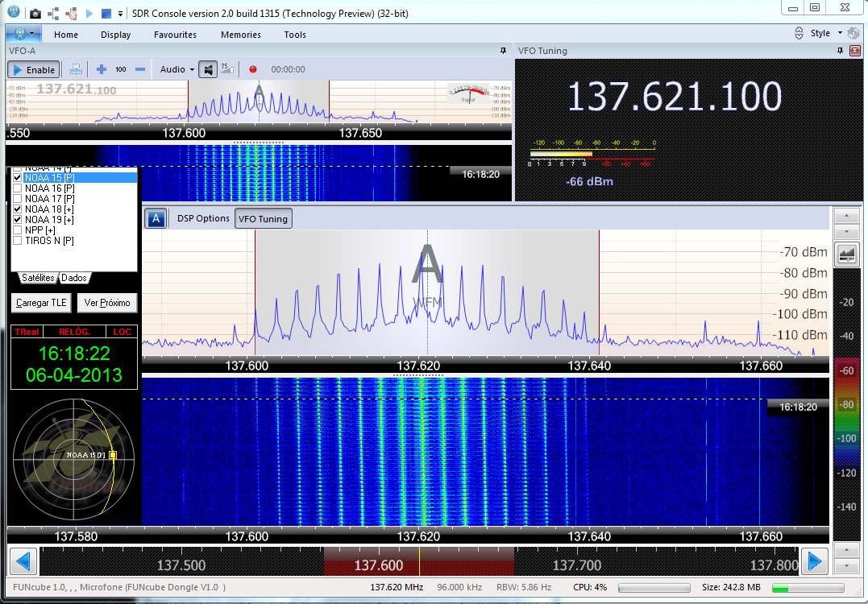Click the volume level slider icon
Viewport: 868px width, 604px height.
(227, 70)
